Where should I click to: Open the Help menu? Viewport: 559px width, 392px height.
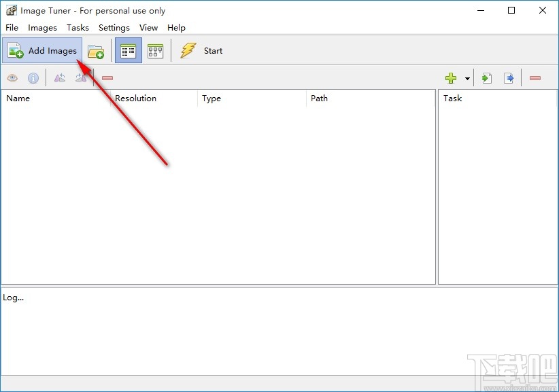[176, 28]
